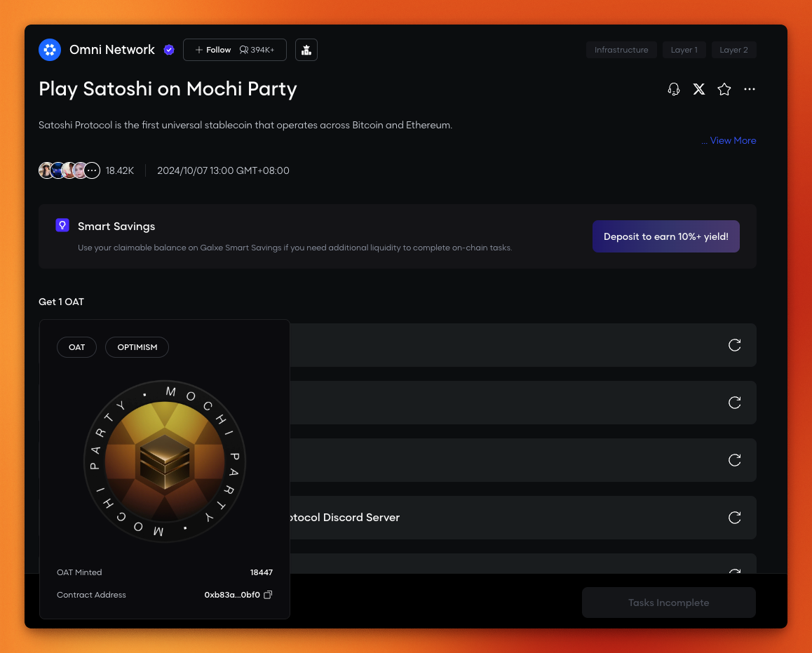Click the address text 0xb83a...0bf0

232,595
